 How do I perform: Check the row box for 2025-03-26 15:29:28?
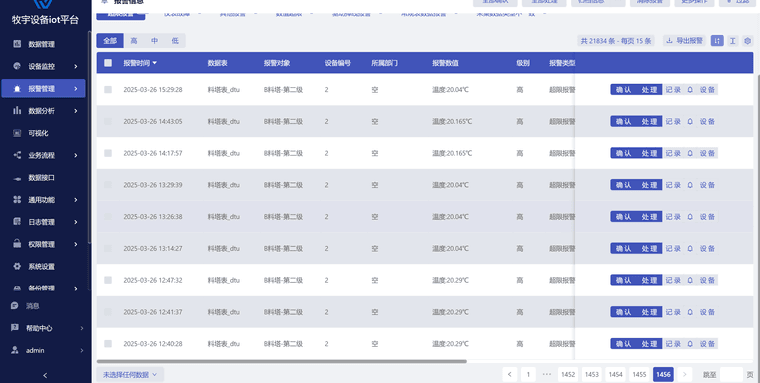(108, 90)
